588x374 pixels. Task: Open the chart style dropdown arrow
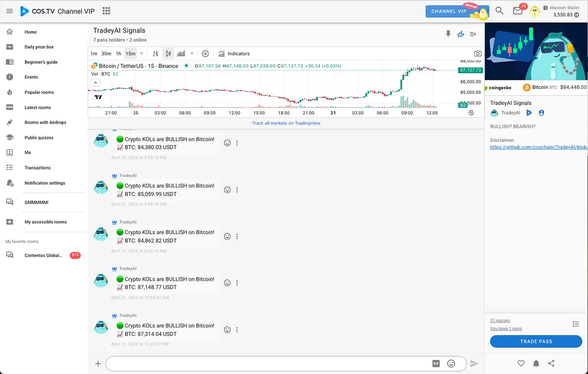[192, 53]
